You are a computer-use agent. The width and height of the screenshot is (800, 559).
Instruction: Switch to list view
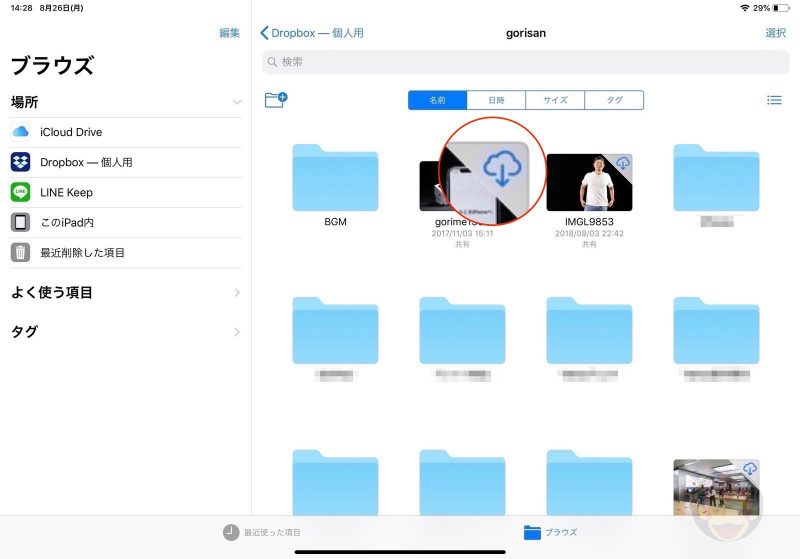[x=774, y=100]
